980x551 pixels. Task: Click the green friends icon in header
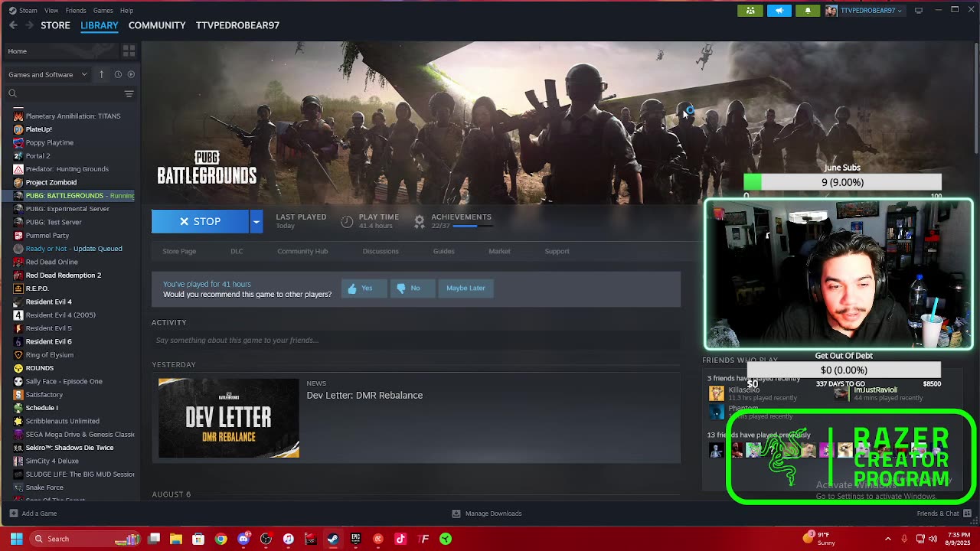tap(750, 11)
